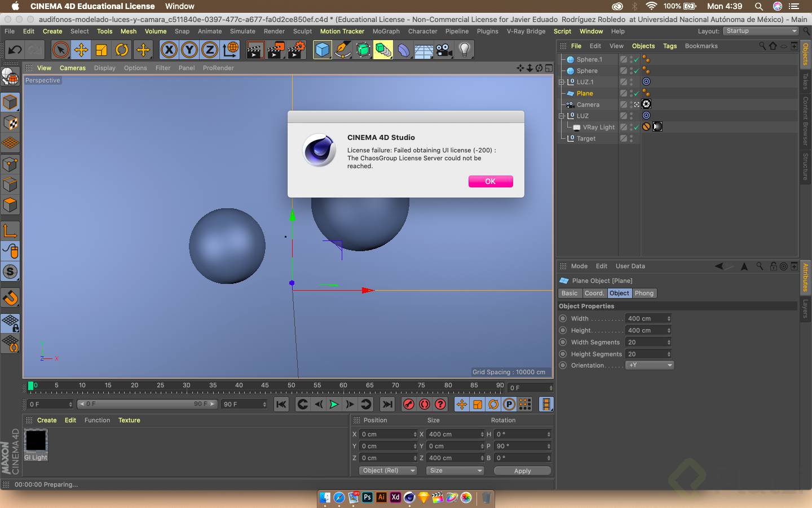Click the end frame 90 F stepper

point(264,404)
